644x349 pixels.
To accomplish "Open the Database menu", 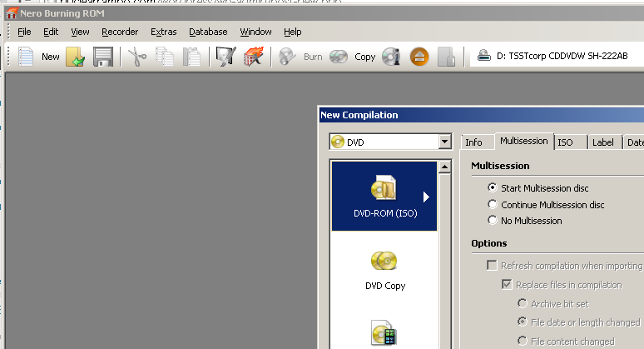I will [x=208, y=32].
